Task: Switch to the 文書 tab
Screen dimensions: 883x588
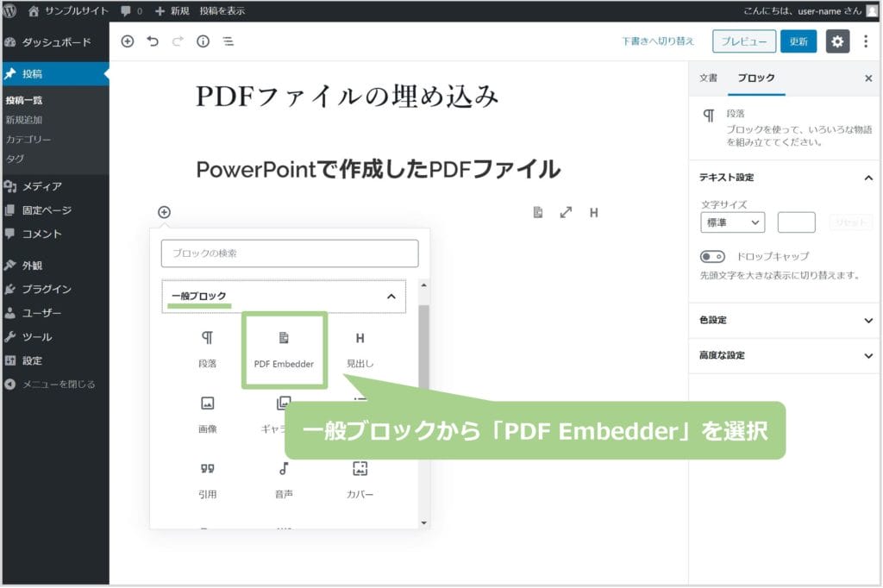Action: [x=708, y=78]
